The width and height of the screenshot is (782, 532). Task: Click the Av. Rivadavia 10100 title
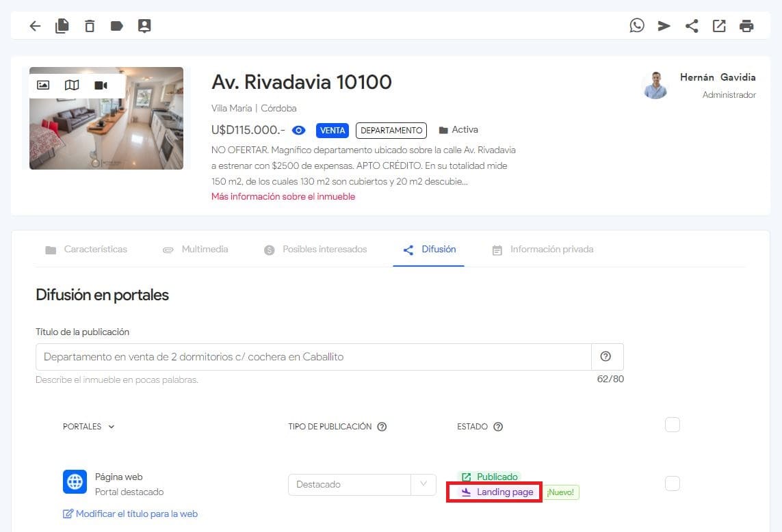302,82
